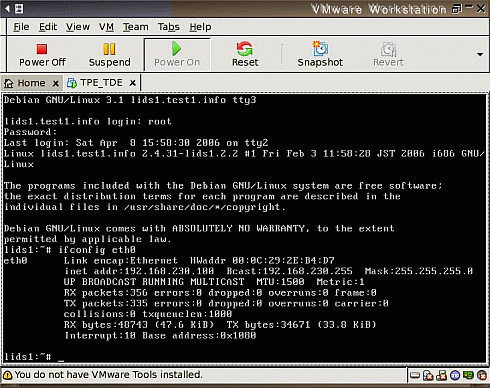Screen dimensions: 490x388
Task: Open the File menu
Action: pos(21,27)
